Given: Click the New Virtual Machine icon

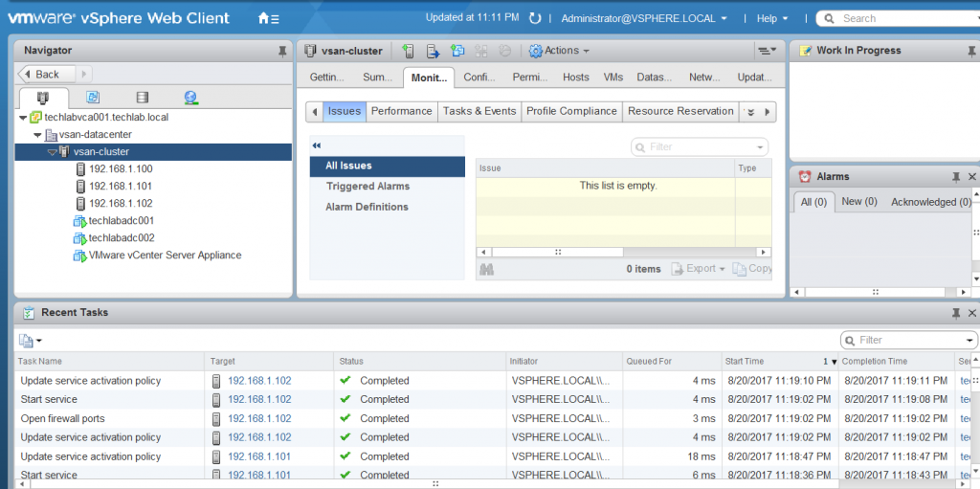Looking at the screenshot, I should (x=457, y=51).
